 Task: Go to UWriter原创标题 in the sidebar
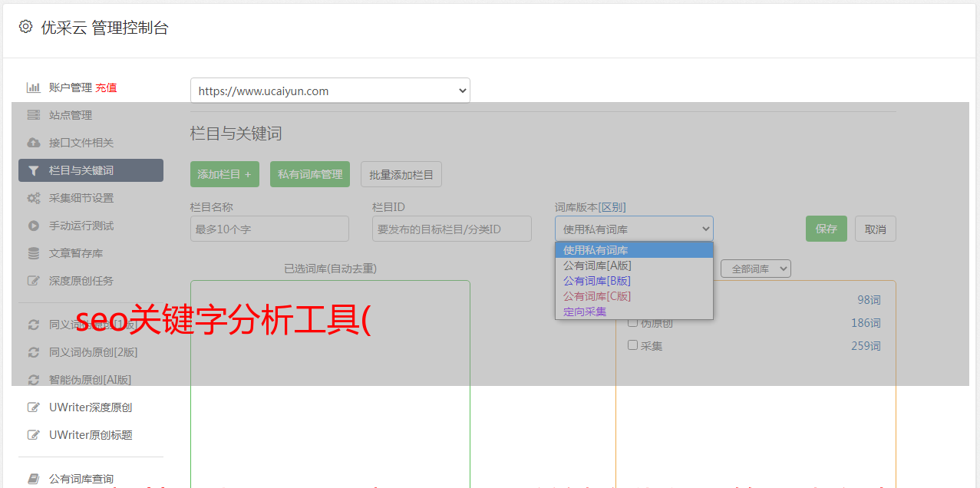point(91,435)
